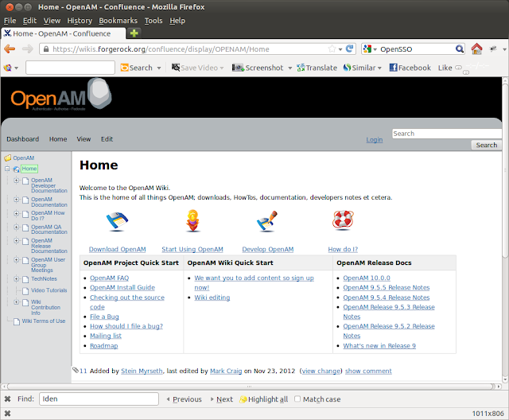
Task: Click the Confluence Search button
Action: pyautogui.click(x=486, y=145)
